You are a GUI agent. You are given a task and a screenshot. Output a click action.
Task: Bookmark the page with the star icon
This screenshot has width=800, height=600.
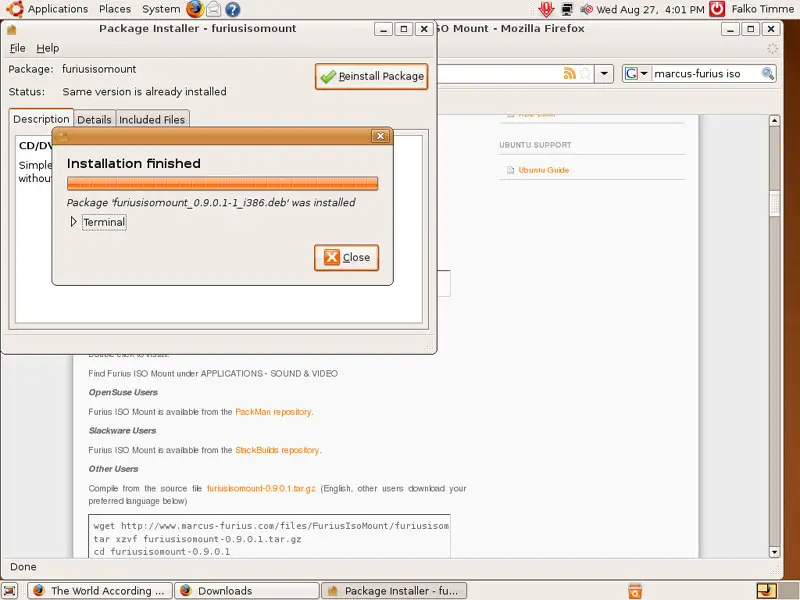coord(585,73)
